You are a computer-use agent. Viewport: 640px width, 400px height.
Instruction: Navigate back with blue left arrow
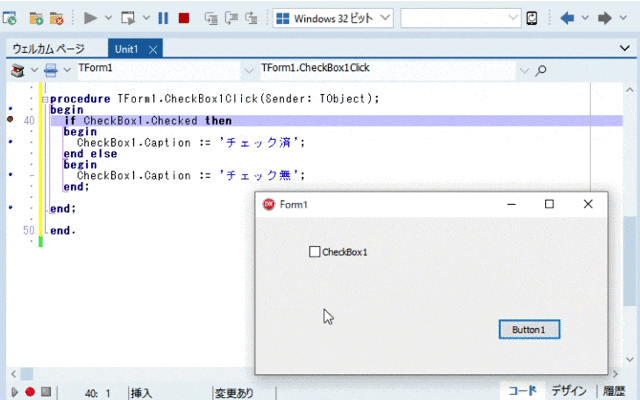point(567,18)
